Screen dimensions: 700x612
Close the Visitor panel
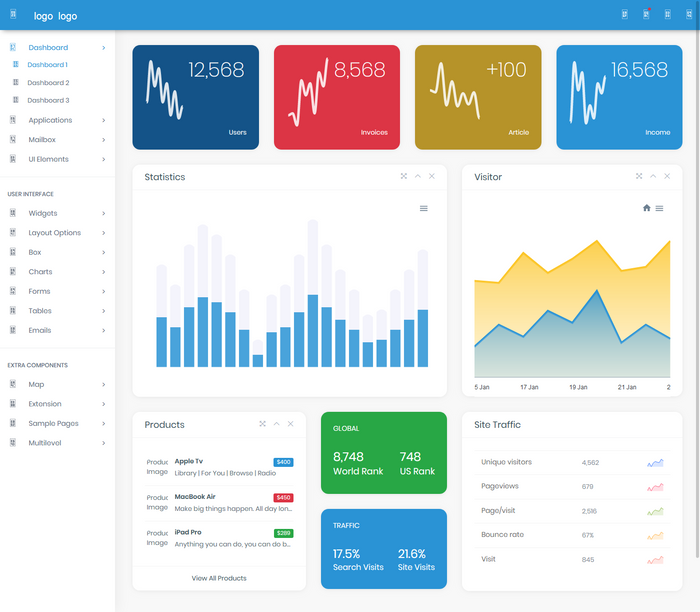coord(667,176)
